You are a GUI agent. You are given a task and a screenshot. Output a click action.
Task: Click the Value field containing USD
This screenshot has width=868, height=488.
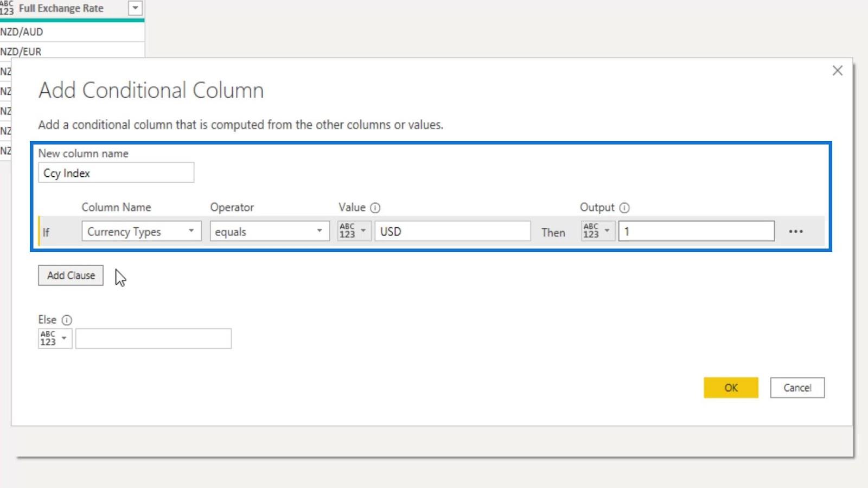(x=452, y=231)
